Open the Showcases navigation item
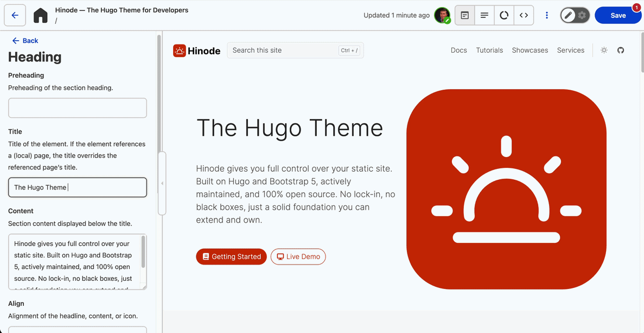 point(530,50)
